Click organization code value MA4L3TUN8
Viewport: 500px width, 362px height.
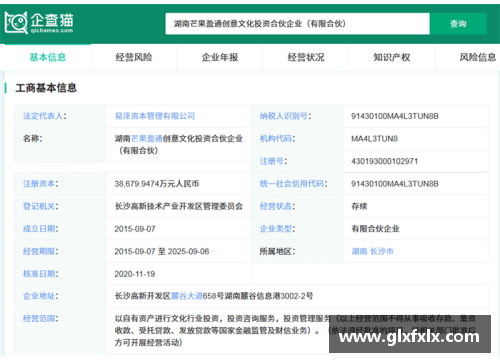pos(374,139)
